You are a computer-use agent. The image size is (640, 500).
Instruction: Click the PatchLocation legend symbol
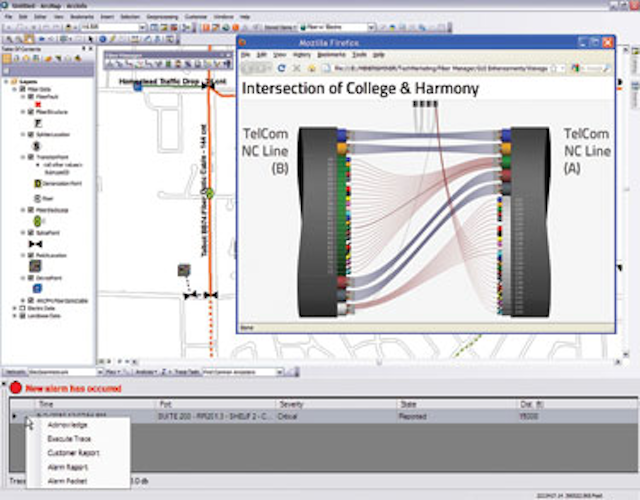pyautogui.click(x=36, y=266)
